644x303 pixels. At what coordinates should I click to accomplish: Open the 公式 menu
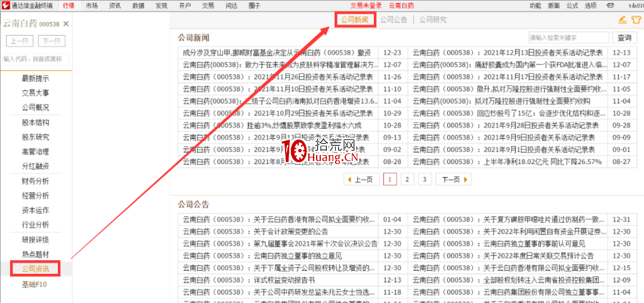point(572,6)
